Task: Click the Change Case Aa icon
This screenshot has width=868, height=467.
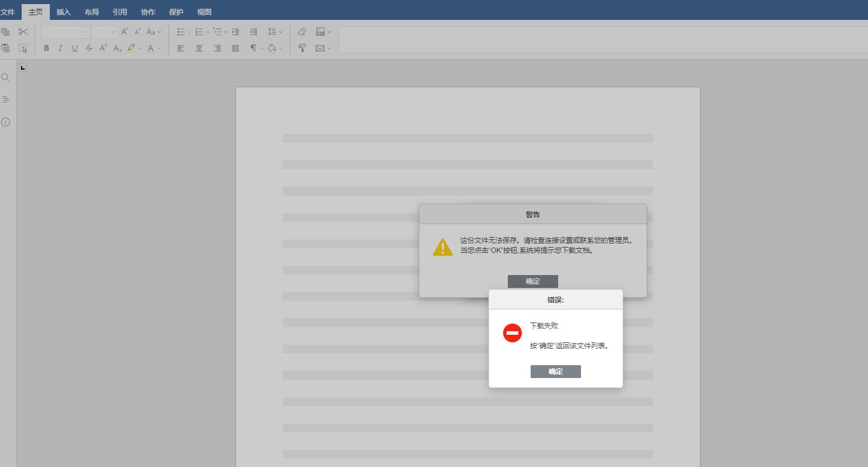Action: click(x=151, y=32)
